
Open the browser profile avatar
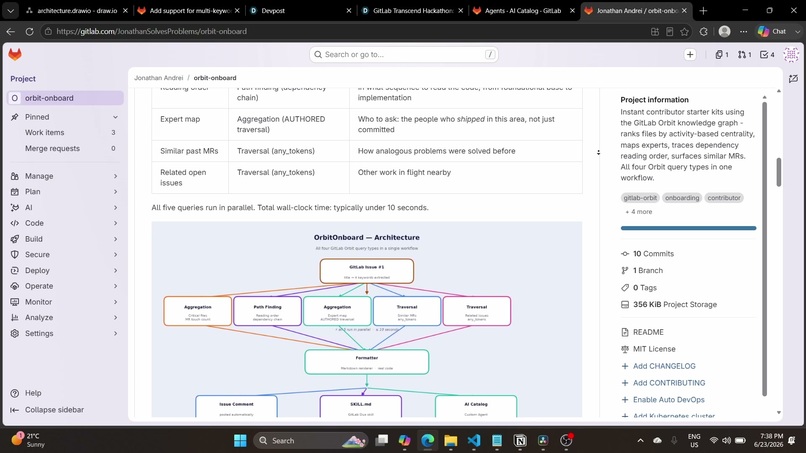725,31
